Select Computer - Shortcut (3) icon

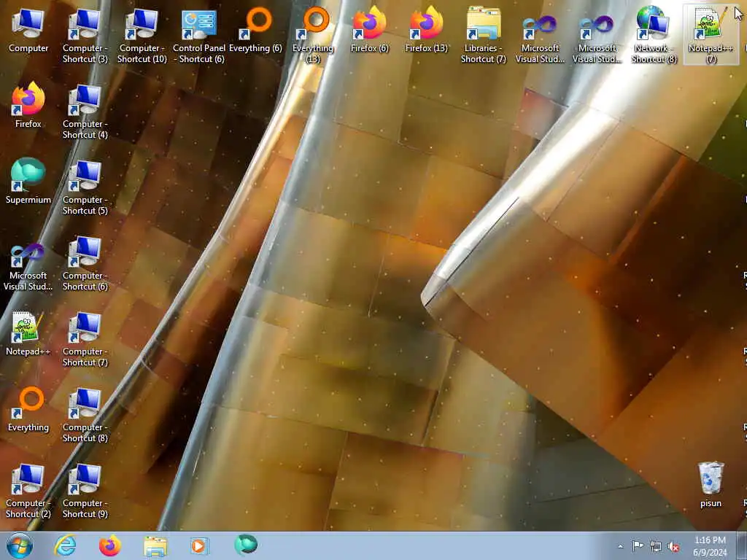coord(85,36)
